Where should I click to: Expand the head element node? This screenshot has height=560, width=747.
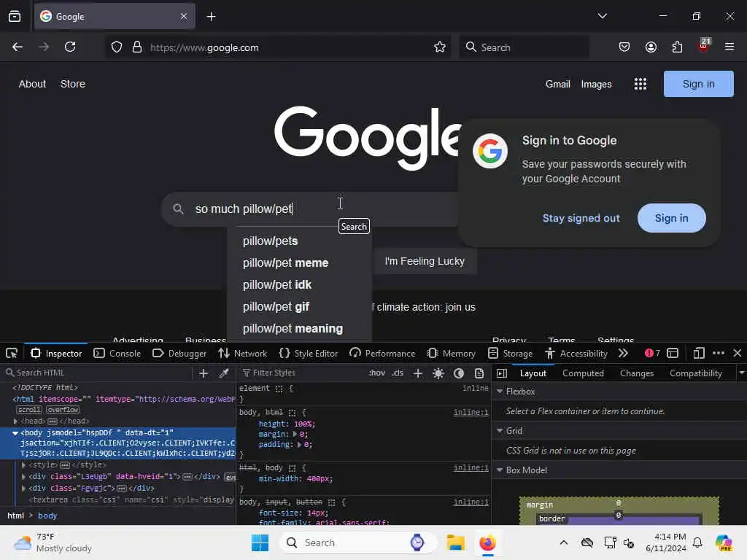pyautogui.click(x=15, y=421)
